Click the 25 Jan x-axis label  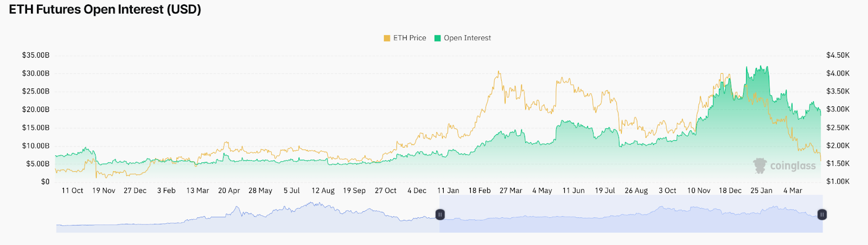pyautogui.click(x=761, y=191)
